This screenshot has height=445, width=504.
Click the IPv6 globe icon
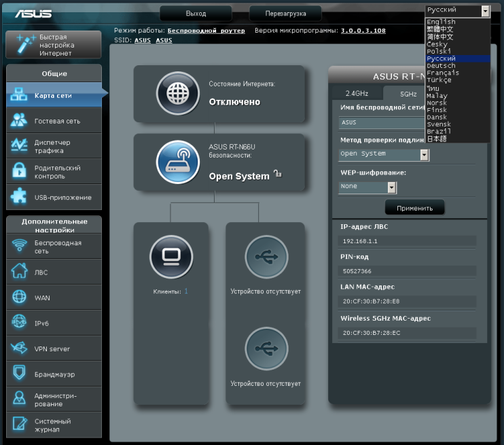(x=19, y=321)
